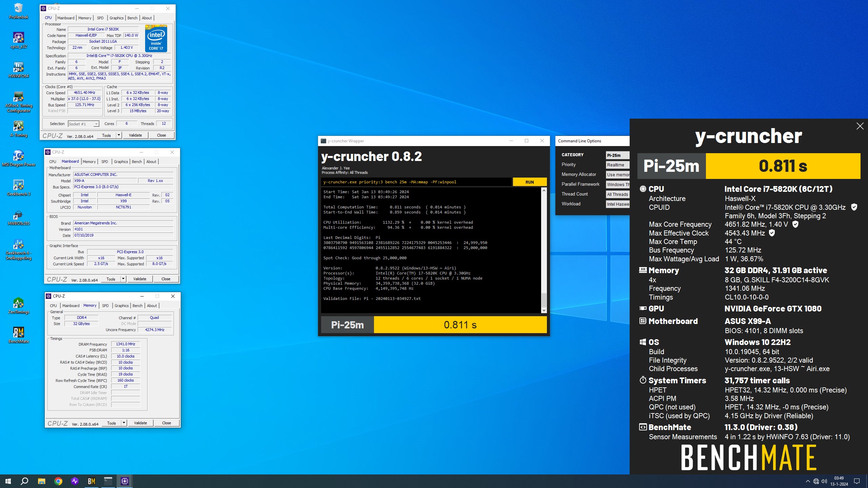
Task: Click y-cruncher command line input field
Action: tap(416, 182)
